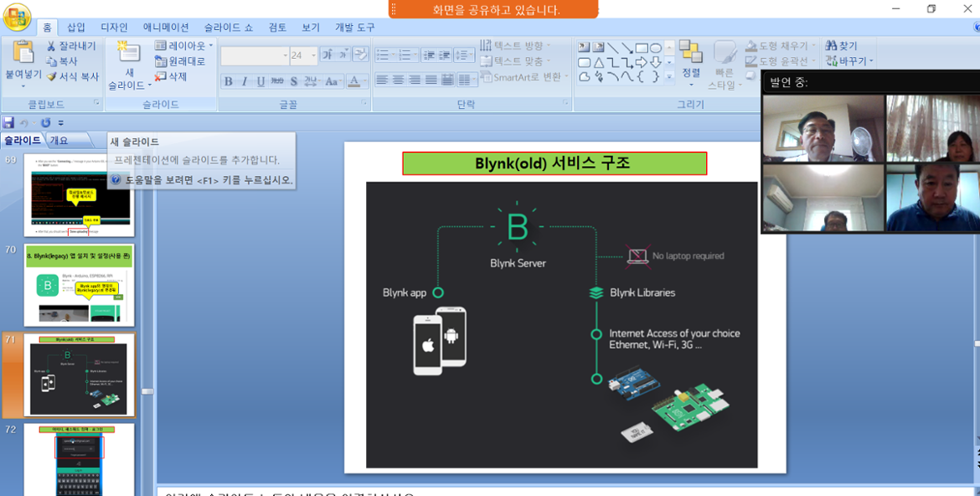Open the Insert (삽입) ribbon tab

(76, 27)
